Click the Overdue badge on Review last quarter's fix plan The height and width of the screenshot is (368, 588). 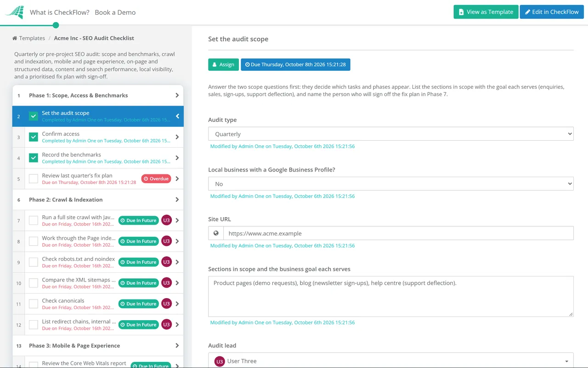(x=156, y=178)
